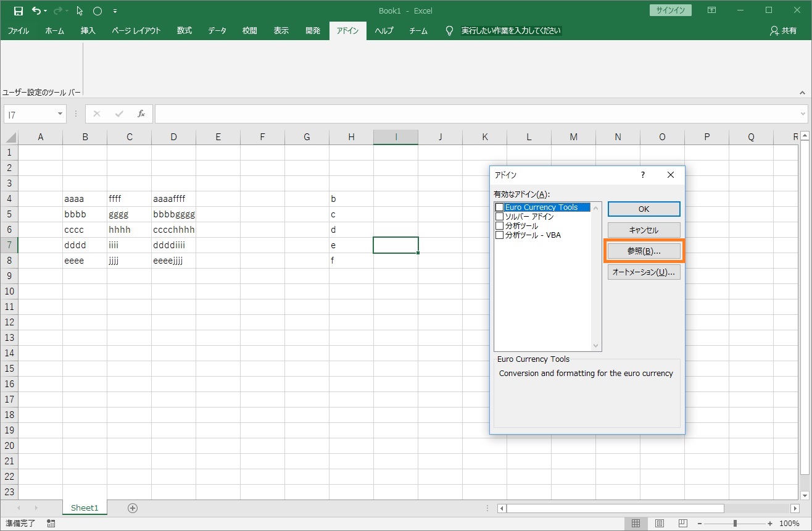Image resolution: width=812 pixels, height=531 pixels.
Task: Open the Name Box dropdown arrow
Action: (60, 114)
